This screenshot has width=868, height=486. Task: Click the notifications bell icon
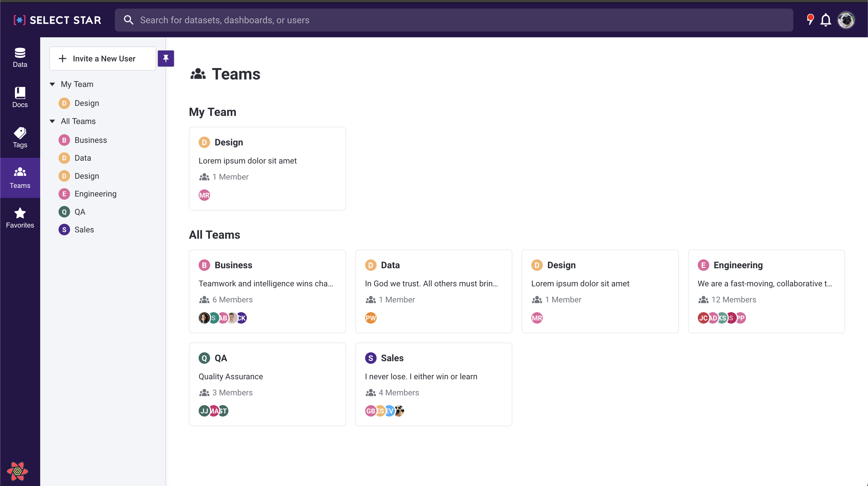pos(825,20)
